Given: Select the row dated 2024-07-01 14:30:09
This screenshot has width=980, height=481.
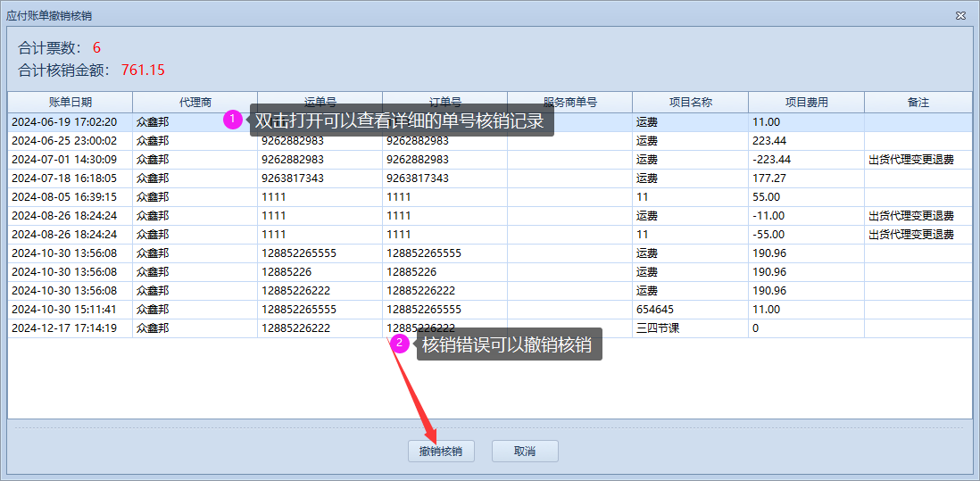Looking at the screenshot, I should point(64,160).
